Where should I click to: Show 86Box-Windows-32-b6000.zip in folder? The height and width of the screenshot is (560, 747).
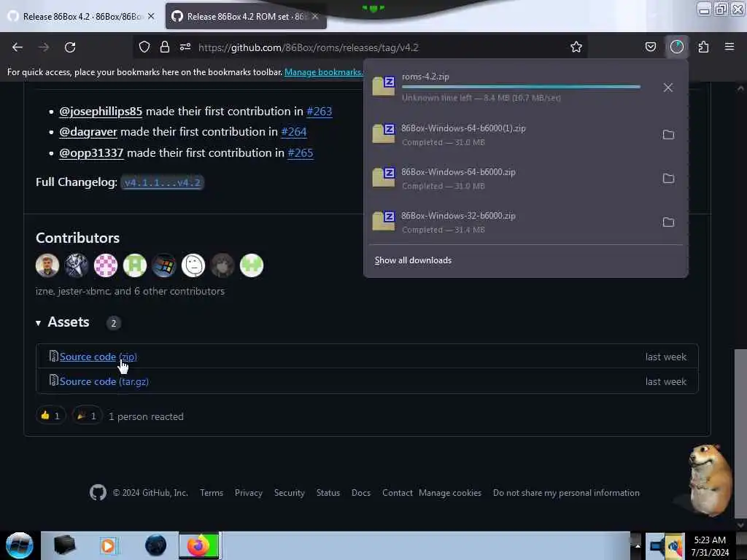point(668,222)
